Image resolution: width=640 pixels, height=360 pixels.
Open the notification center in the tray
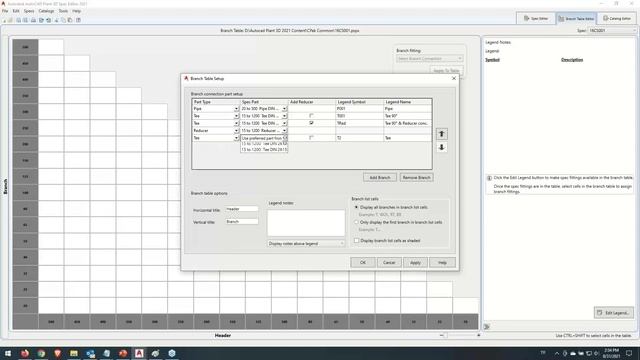pos(629,353)
